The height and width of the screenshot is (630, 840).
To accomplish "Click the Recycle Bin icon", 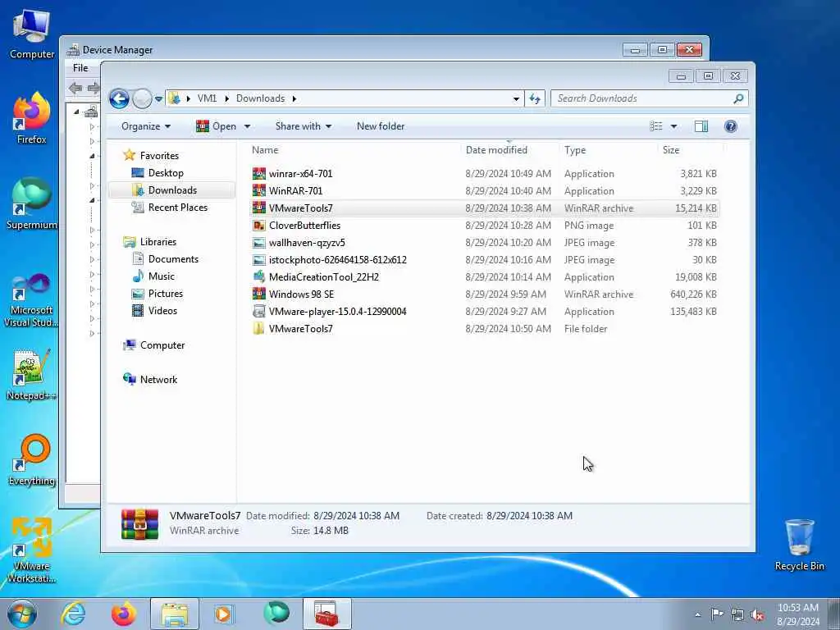I will pyautogui.click(x=799, y=546).
